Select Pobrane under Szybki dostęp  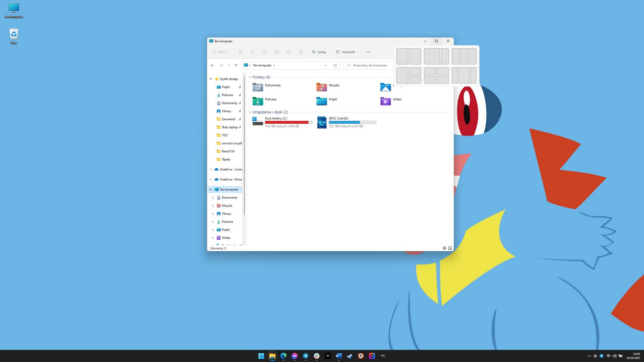pyautogui.click(x=227, y=95)
